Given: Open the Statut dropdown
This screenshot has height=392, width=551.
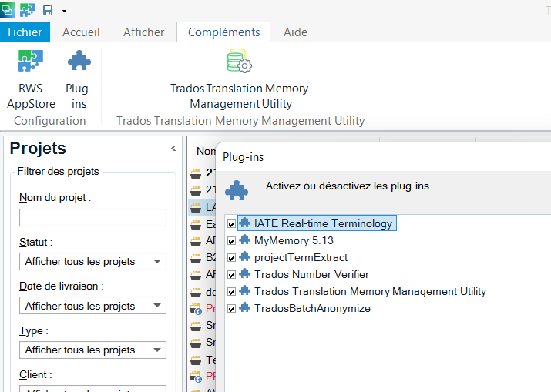Looking at the screenshot, I should 92,261.
